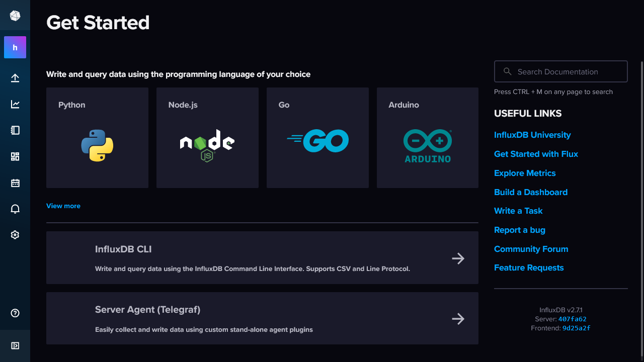Click the InfluxDB logo in the sidebar

tap(15, 16)
